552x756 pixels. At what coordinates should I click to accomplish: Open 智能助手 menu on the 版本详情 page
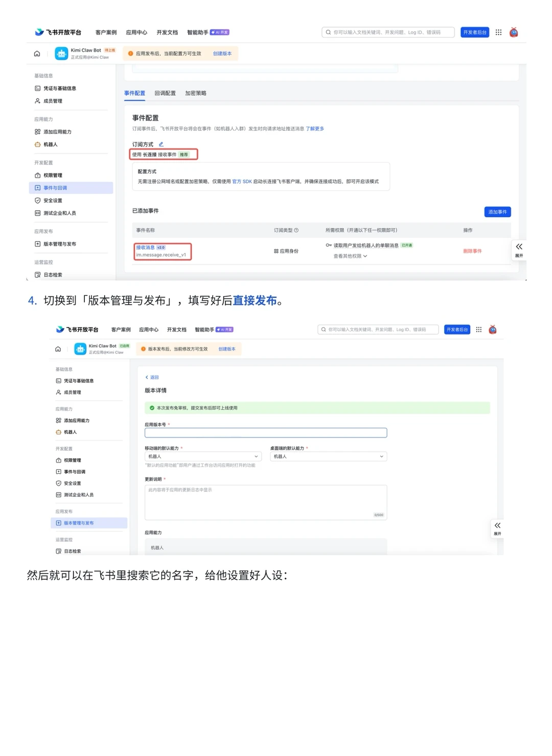pos(214,330)
